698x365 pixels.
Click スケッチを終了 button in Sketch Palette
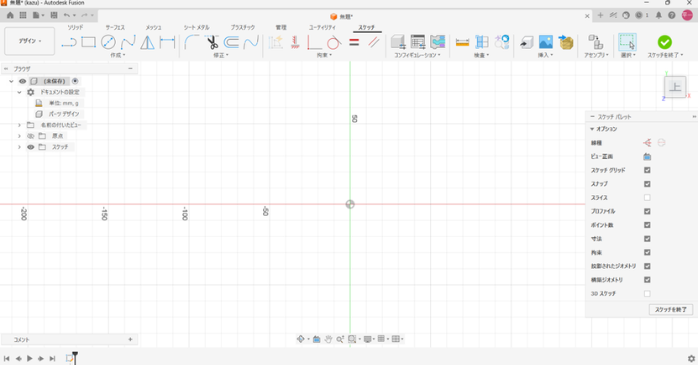click(x=671, y=310)
